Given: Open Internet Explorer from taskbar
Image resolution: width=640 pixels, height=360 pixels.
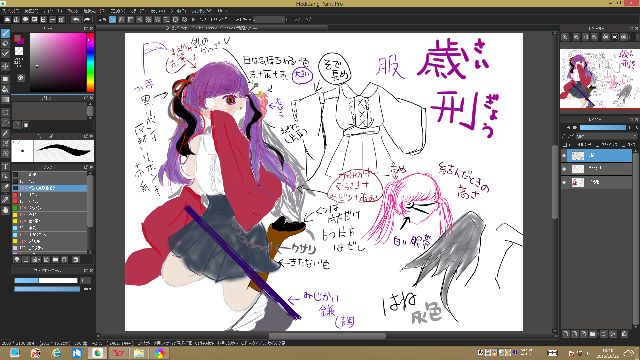Looking at the screenshot, I should (56, 353).
